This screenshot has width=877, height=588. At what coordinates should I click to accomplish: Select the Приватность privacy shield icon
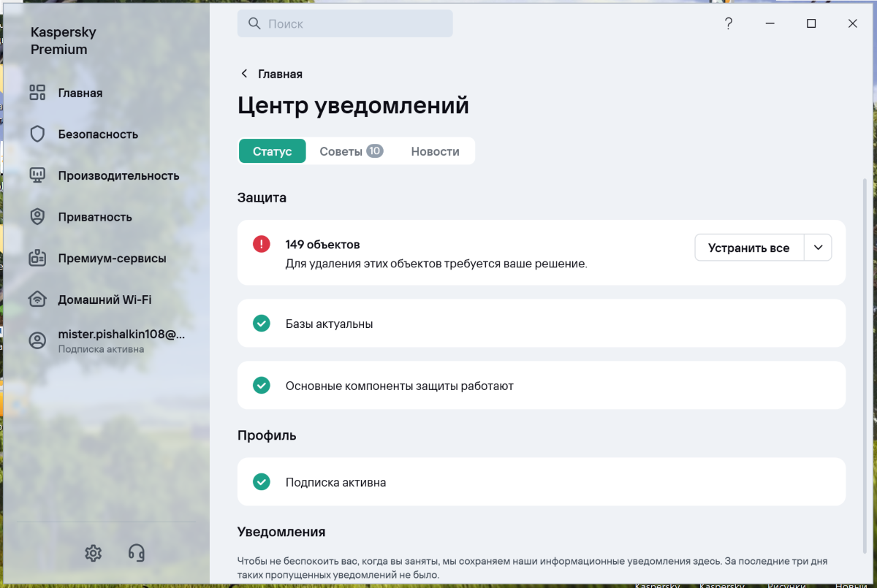pyautogui.click(x=37, y=217)
